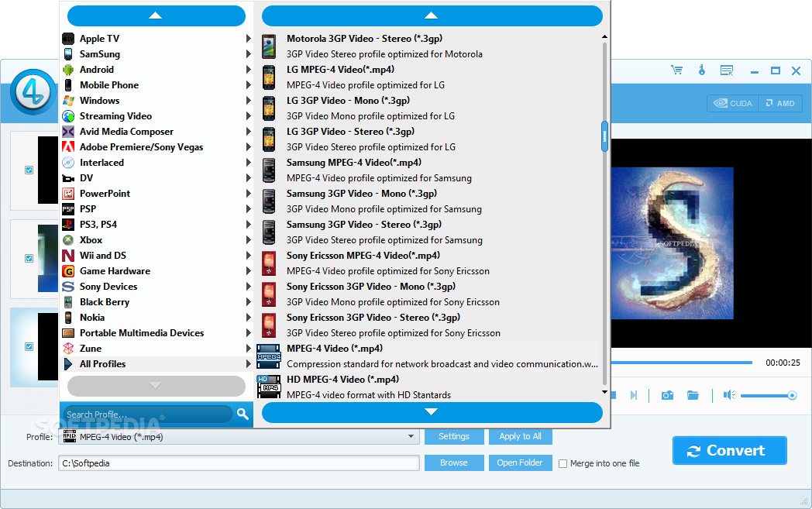Select the Android category icon
Viewport: 812px width, 509px height.
[x=68, y=70]
